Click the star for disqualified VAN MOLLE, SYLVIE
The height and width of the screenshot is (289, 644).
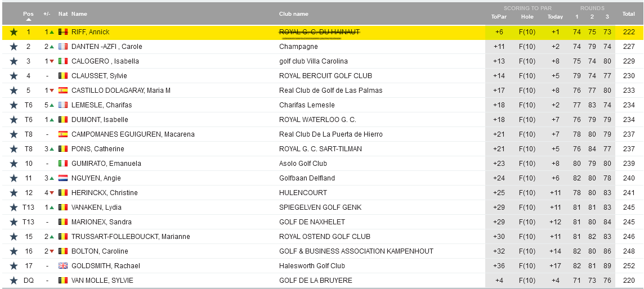coord(14,281)
